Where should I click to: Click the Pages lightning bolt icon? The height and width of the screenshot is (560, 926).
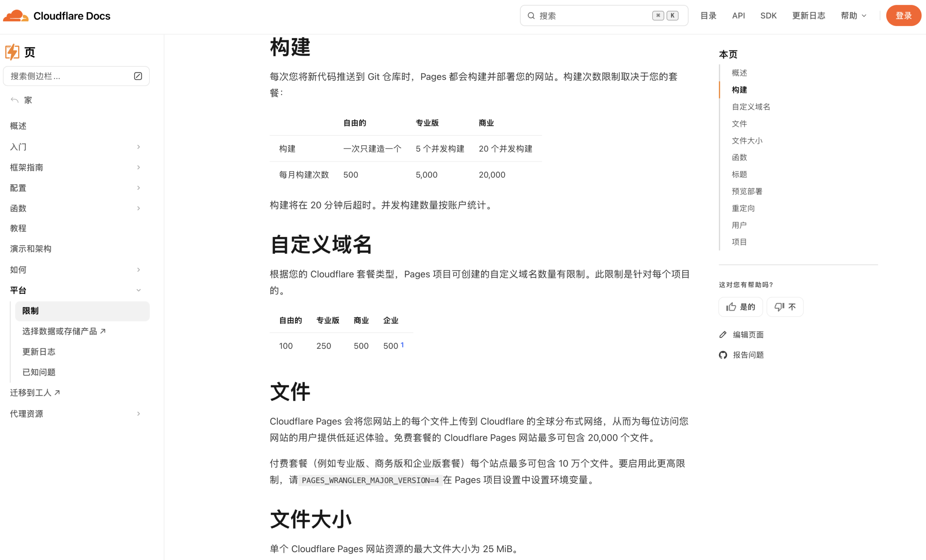click(12, 52)
